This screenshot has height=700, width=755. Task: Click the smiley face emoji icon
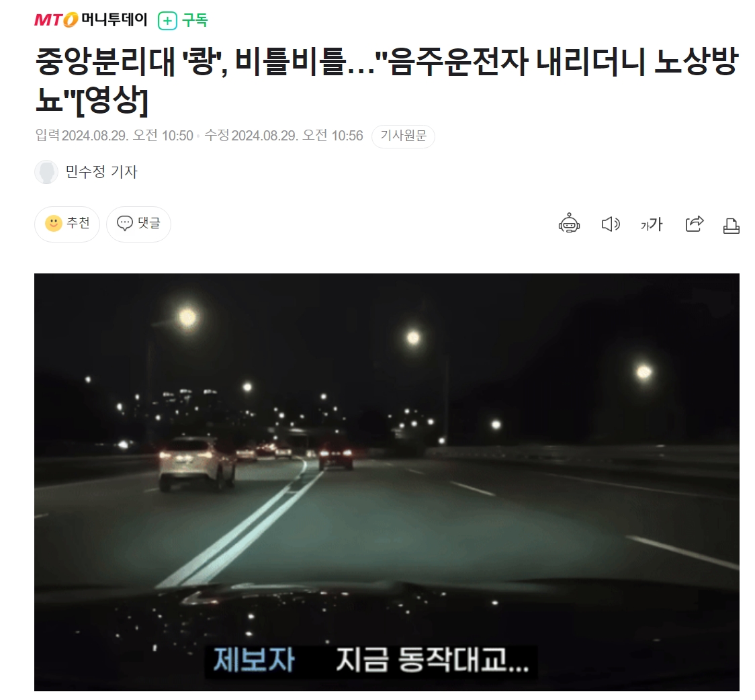[54, 224]
